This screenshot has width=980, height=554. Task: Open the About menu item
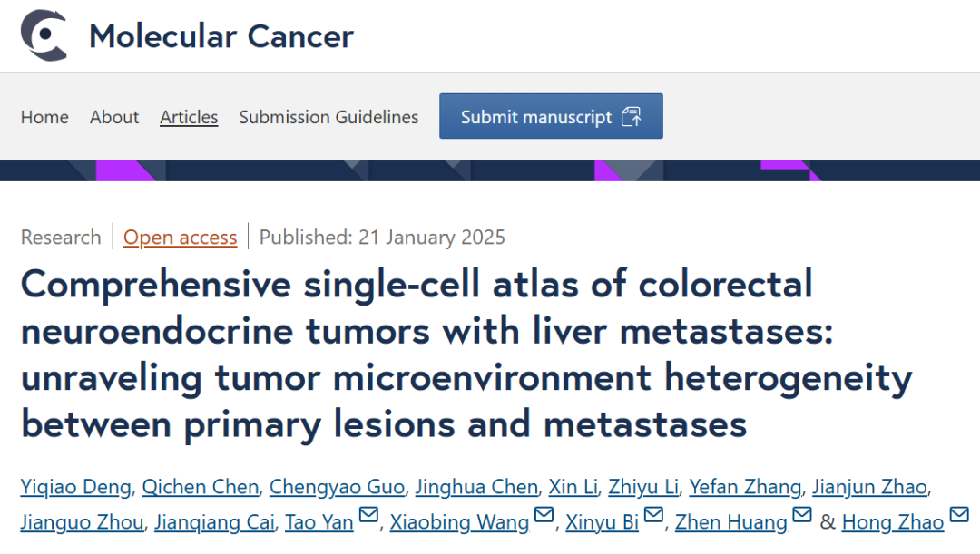pos(114,117)
